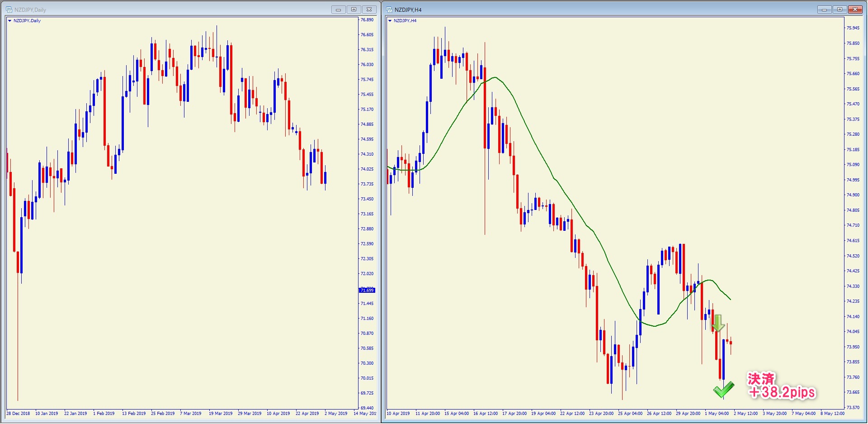Viewport: 868px width, 424px height.
Task: Click the 25 Apr 04:00 time on H4 axis
Action: (x=630, y=414)
